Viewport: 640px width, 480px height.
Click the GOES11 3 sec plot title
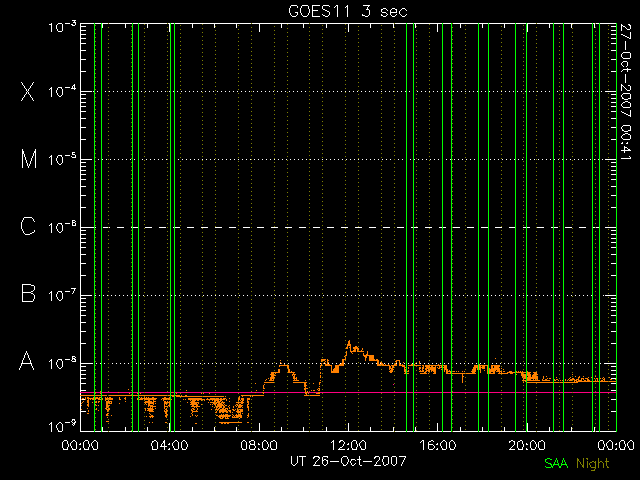(x=348, y=11)
